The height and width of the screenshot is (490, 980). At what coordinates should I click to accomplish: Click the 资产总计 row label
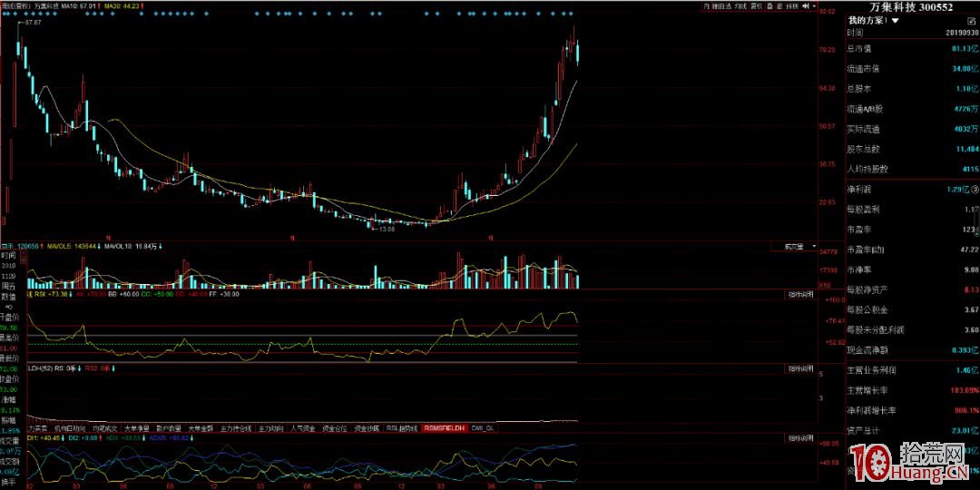coord(863,431)
